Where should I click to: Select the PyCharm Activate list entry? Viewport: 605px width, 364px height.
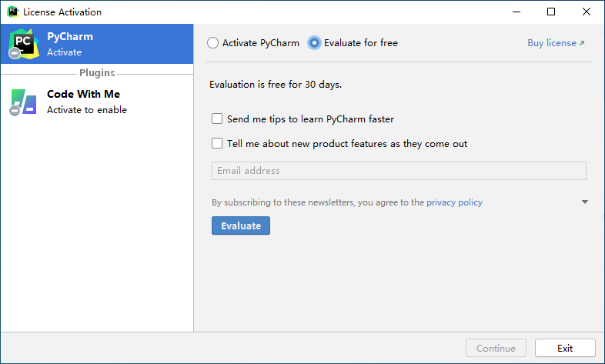tap(97, 44)
